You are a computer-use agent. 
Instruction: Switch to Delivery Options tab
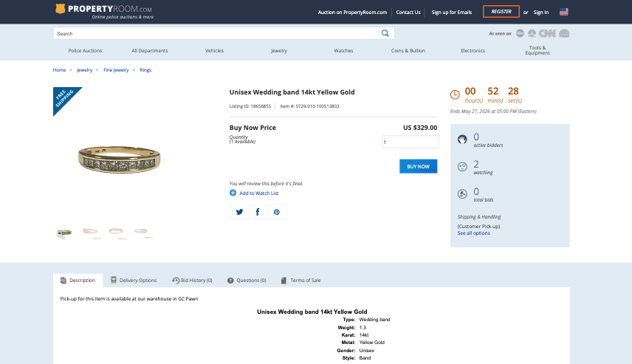[x=134, y=280]
